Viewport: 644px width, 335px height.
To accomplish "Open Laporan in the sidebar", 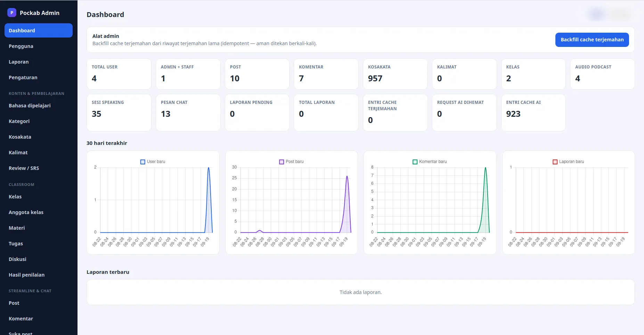I will click(x=39, y=62).
